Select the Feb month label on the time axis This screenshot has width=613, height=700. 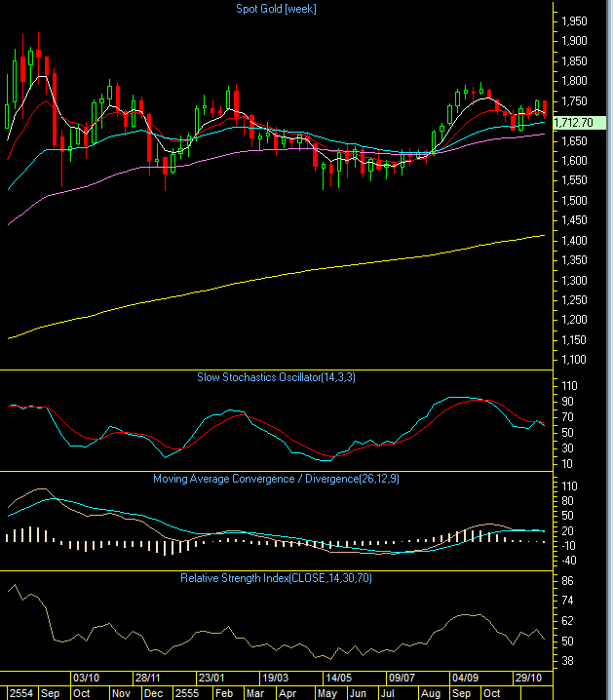tap(224, 692)
